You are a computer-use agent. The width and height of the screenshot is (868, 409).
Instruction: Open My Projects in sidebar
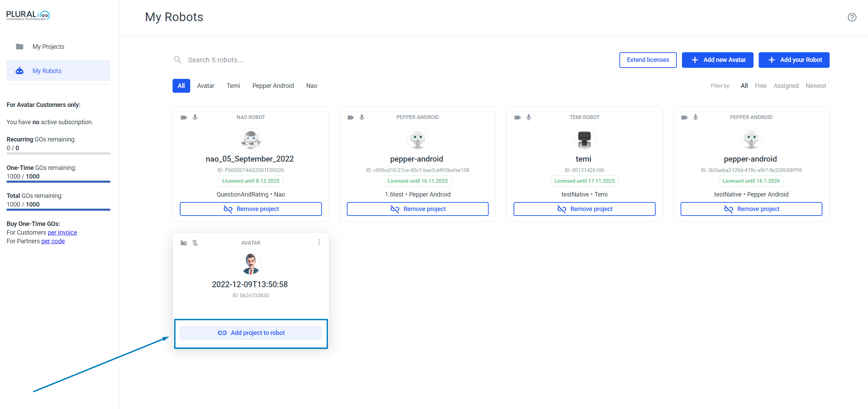click(58, 46)
